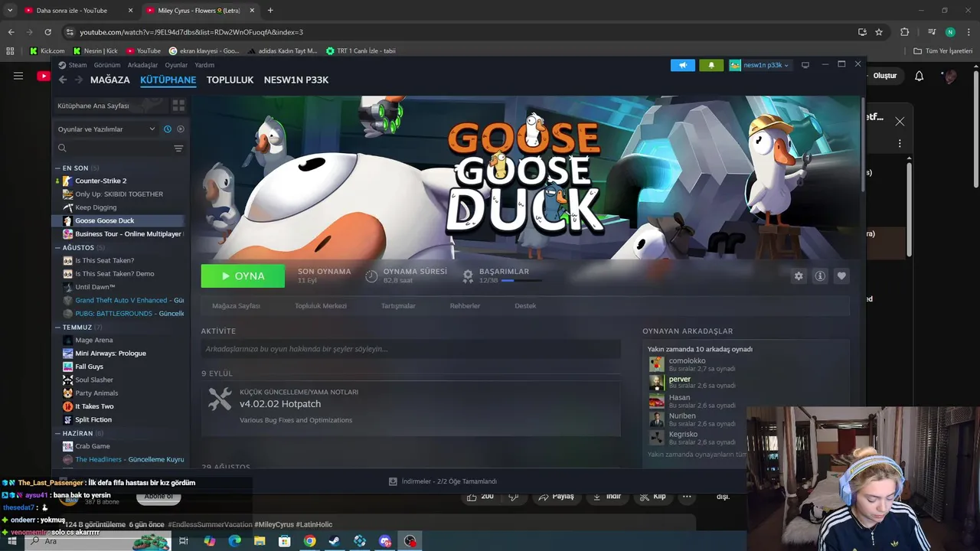Open İndirmeler downloads status bar
The width and height of the screenshot is (980, 551).
click(x=443, y=481)
